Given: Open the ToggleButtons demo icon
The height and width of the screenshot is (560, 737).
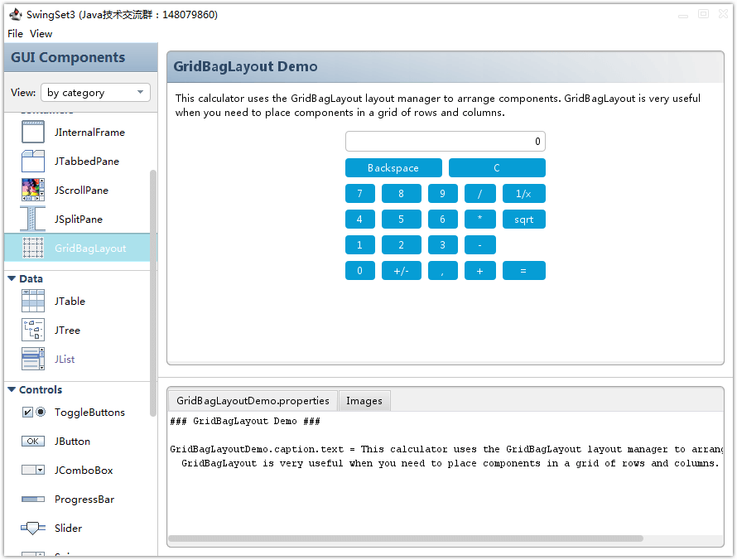Looking at the screenshot, I should (x=34, y=413).
